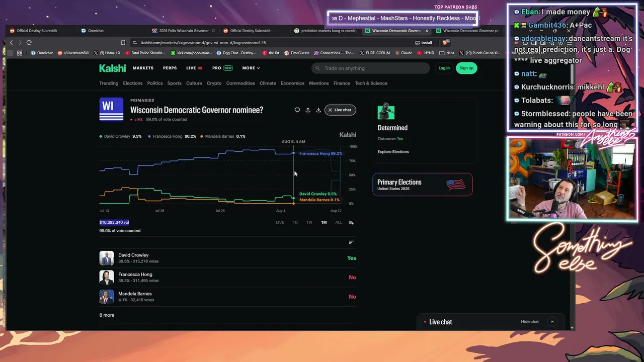Open the Politics category

pyautogui.click(x=155, y=83)
